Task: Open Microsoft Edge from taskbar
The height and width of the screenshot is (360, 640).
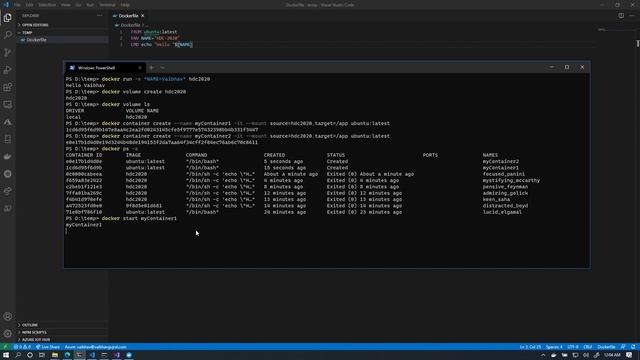Action: click(x=67, y=356)
